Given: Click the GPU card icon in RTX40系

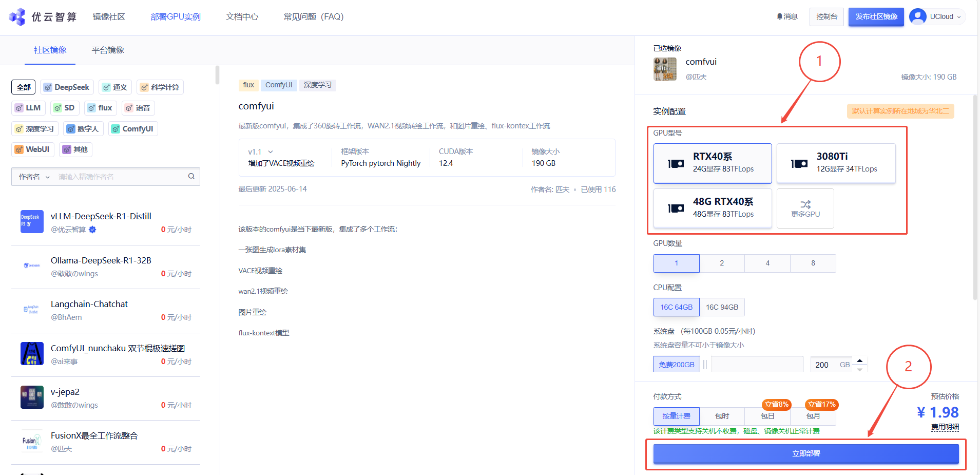Looking at the screenshot, I should tap(676, 163).
